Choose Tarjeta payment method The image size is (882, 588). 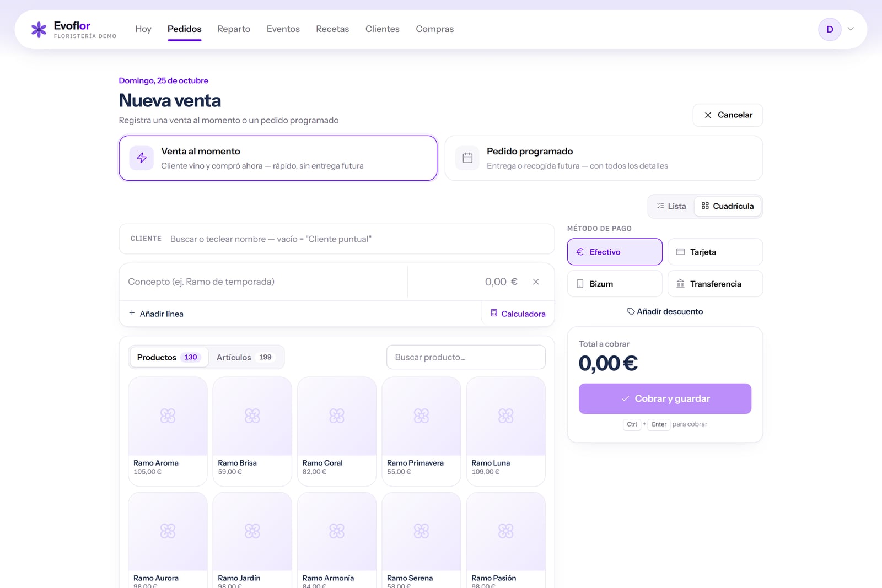715,252
